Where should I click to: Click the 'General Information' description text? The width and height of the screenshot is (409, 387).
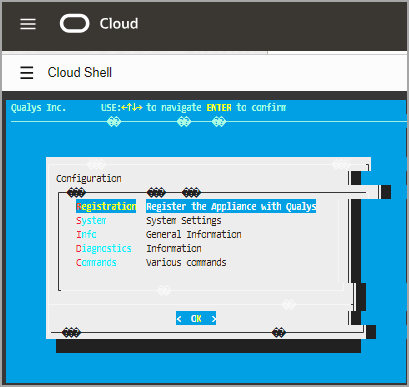tap(194, 234)
